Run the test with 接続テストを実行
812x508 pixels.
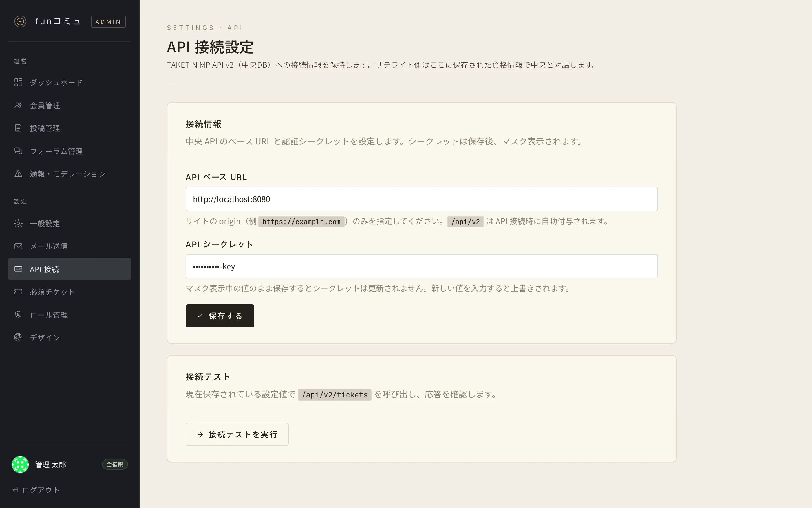tap(237, 434)
